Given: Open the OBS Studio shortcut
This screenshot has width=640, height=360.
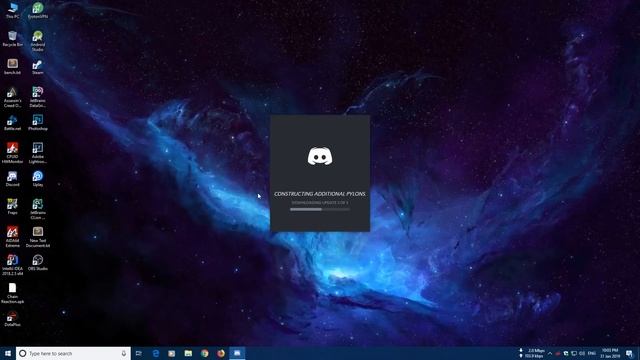Looking at the screenshot, I should (38, 263).
